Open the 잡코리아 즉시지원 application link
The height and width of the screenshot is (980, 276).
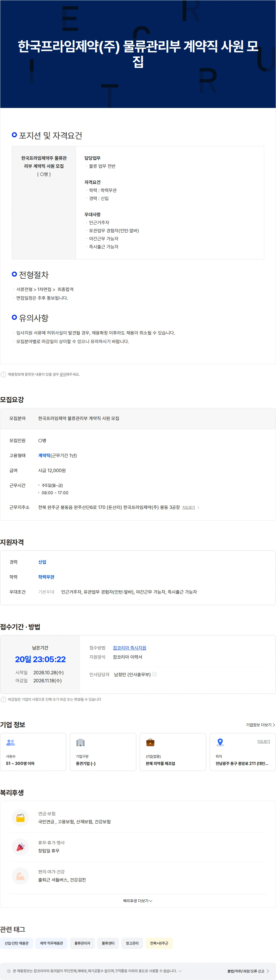129,647
